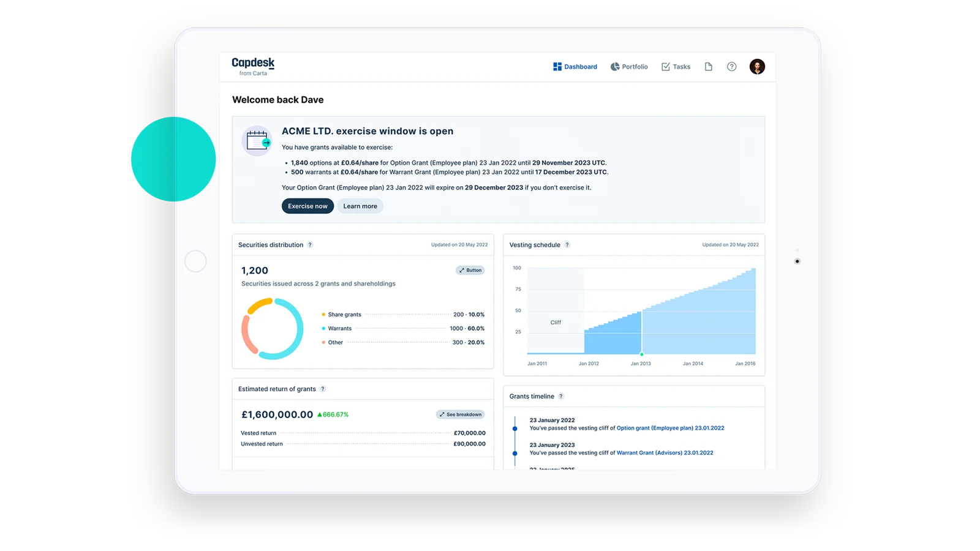Viewport: 980px width, 551px height.
Task: Click the £90,000.00 unvested return value
Action: tap(469, 444)
